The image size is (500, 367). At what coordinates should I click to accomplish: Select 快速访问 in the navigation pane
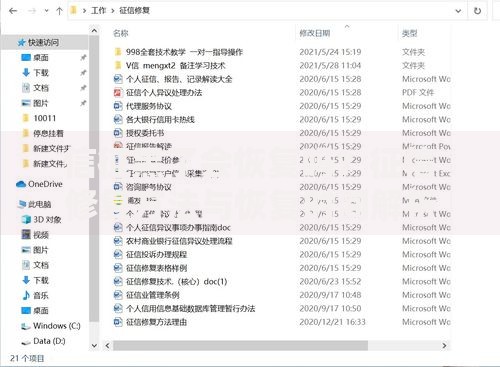tap(43, 42)
